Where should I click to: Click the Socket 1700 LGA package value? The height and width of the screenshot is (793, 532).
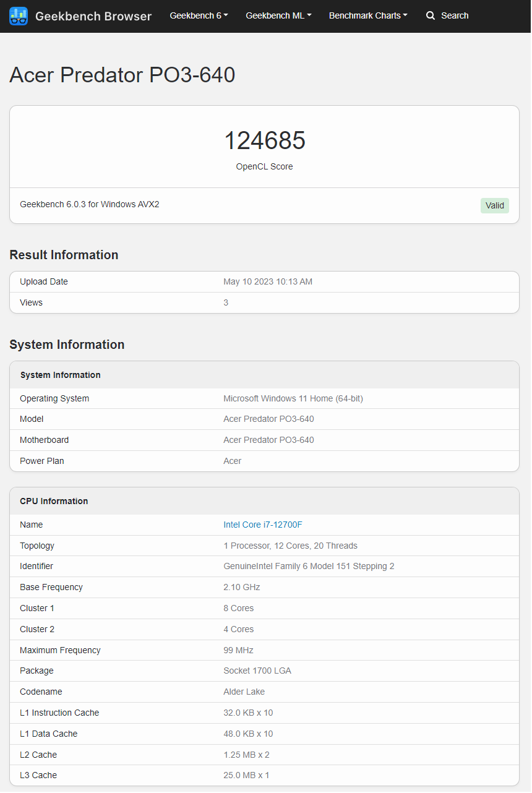pyautogui.click(x=257, y=671)
